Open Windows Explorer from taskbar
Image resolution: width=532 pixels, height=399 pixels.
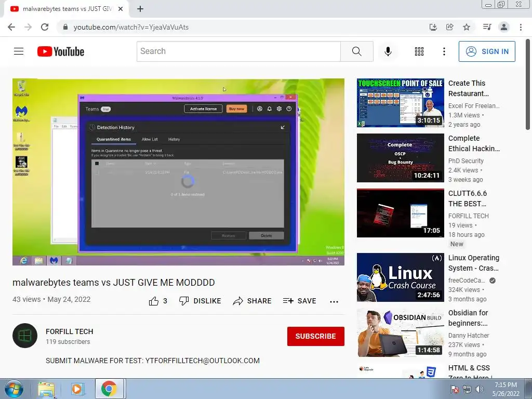coord(46,389)
